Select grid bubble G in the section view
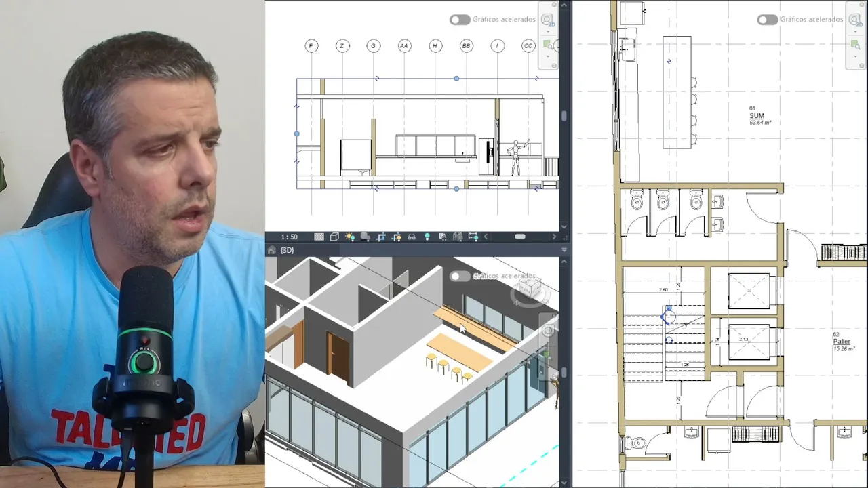The height and width of the screenshot is (488, 868). pyautogui.click(x=373, y=46)
